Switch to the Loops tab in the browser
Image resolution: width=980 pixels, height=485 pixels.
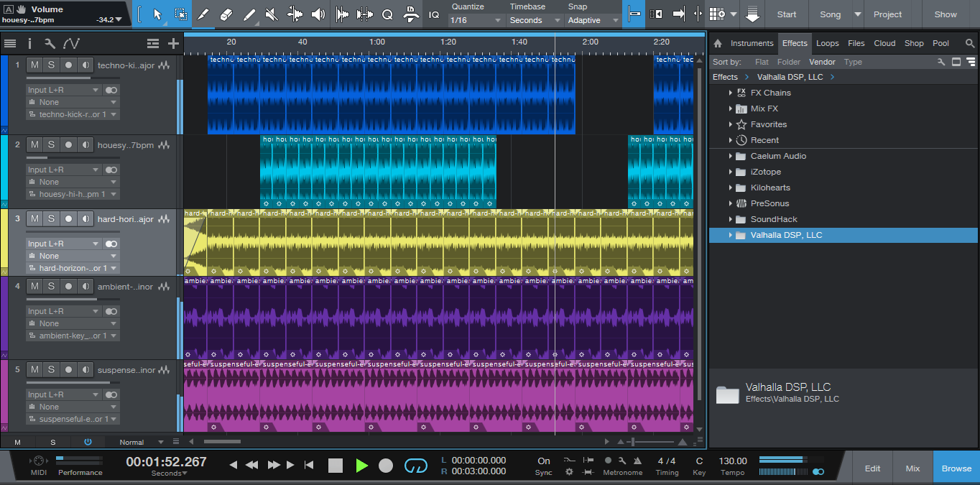(827, 43)
